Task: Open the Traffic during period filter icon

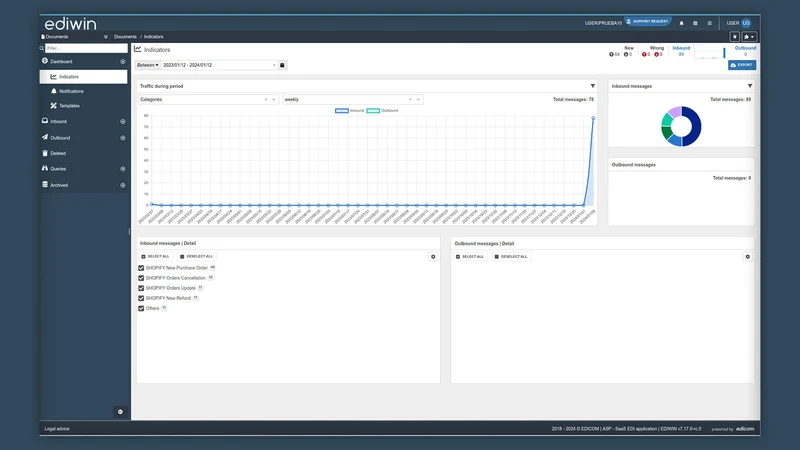Action: [x=592, y=86]
